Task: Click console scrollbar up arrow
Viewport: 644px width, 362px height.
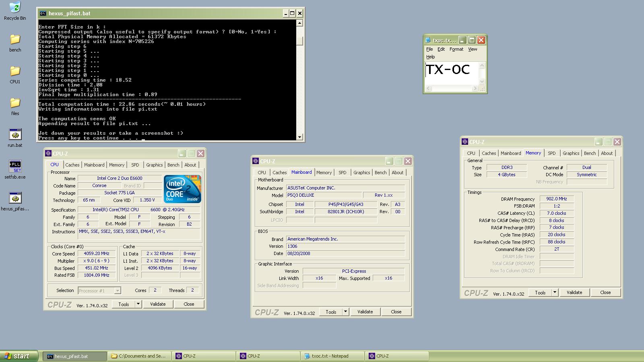Action: pos(299,23)
